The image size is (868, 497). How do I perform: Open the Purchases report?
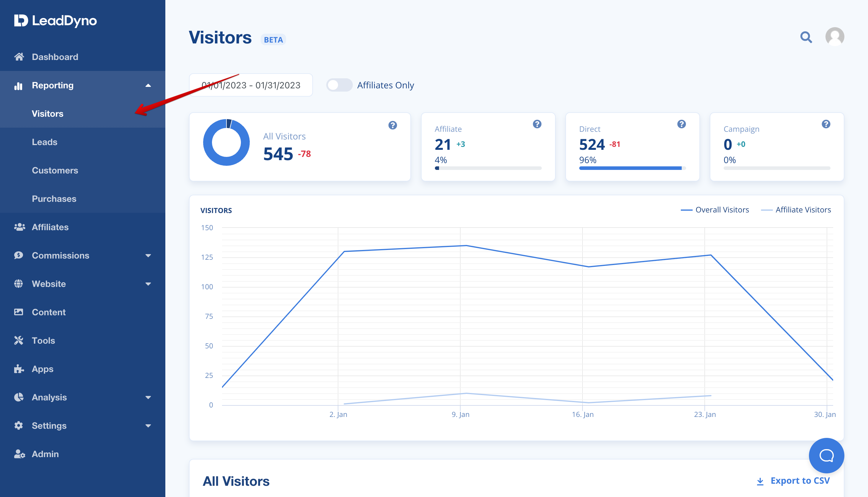pyautogui.click(x=54, y=199)
